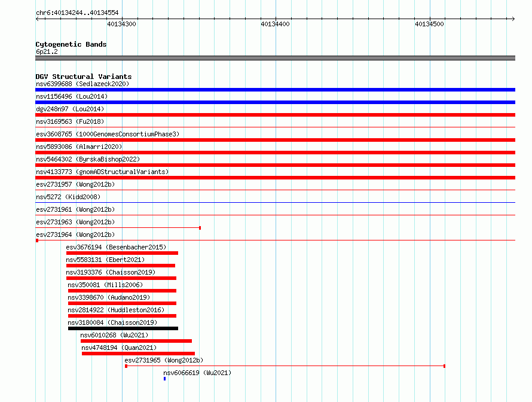The height and width of the screenshot is (402, 532).
Task: Select the Cytogenetic Bands track title
Action: click(x=71, y=44)
